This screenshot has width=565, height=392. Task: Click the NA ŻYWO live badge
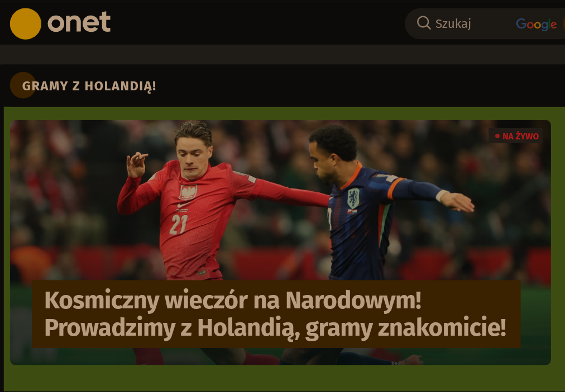(516, 136)
